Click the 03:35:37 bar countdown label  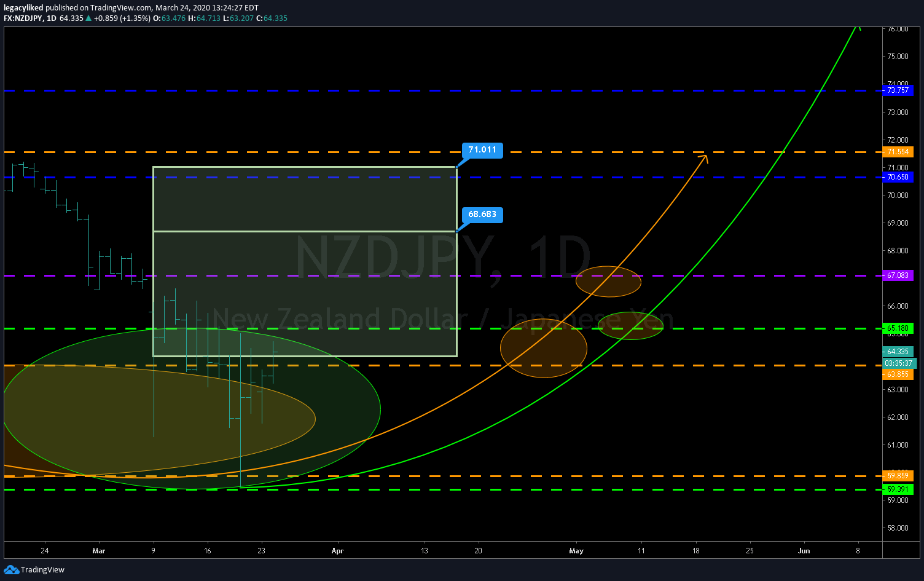[899, 363]
